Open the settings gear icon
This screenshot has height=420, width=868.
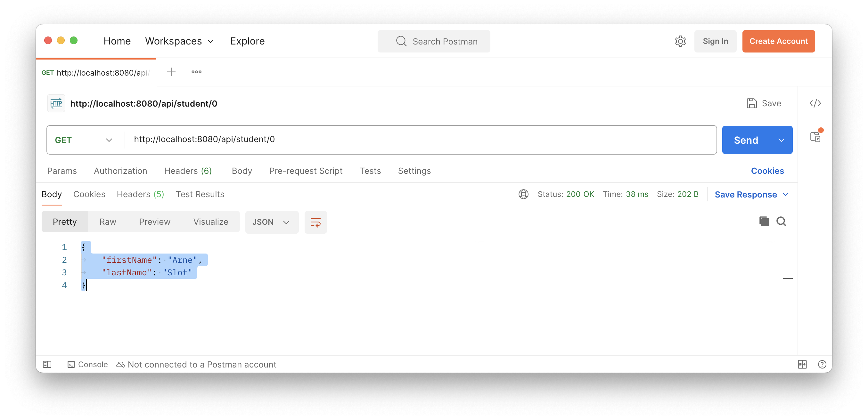[x=680, y=41]
